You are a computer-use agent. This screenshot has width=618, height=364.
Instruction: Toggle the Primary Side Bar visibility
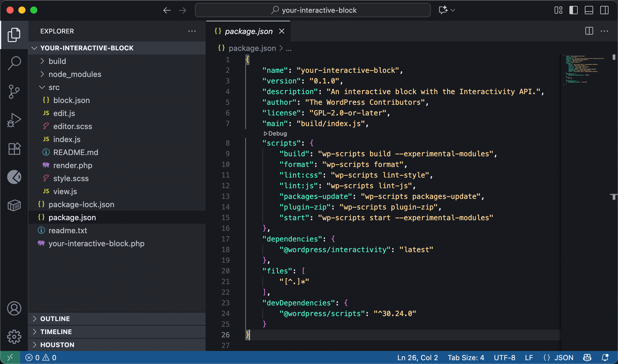click(x=574, y=10)
